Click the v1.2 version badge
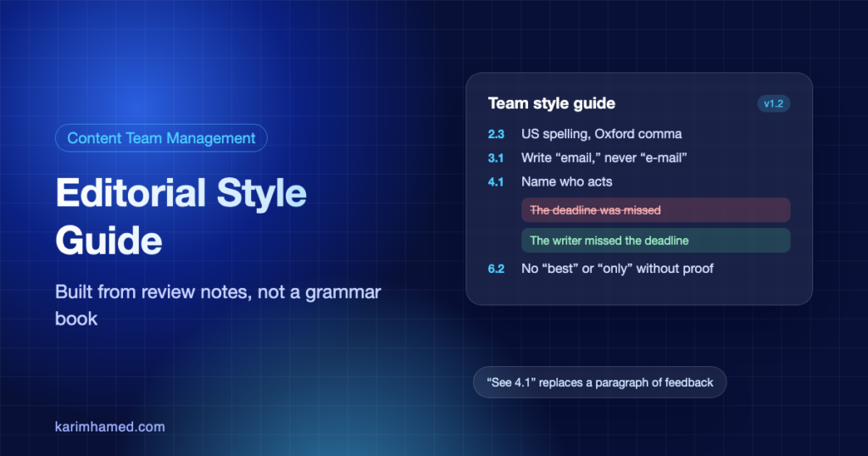The height and width of the screenshot is (456, 868). pos(773,103)
